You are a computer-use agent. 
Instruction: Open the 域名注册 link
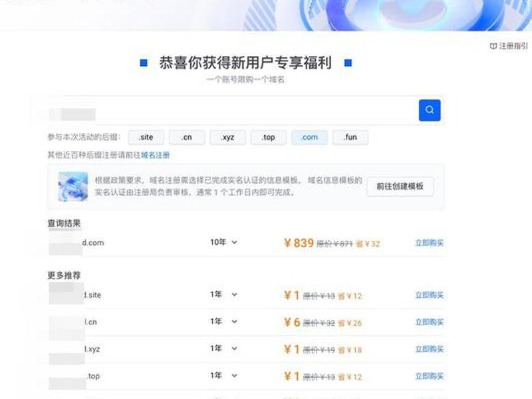click(x=155, y=156)
